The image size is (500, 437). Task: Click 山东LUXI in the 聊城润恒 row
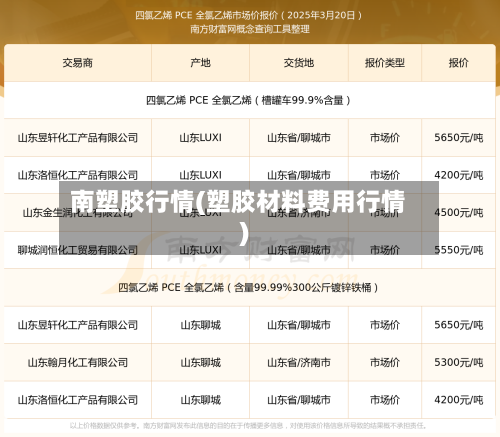pos(200,250)
